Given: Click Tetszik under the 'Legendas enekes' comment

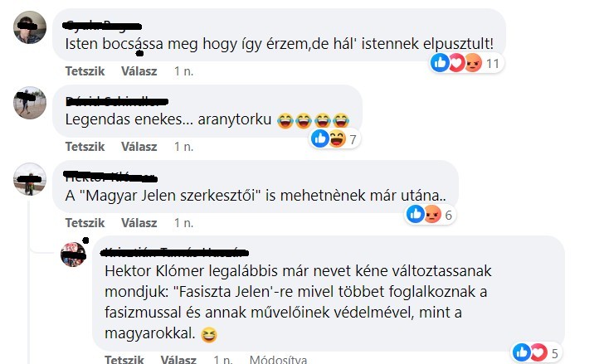Looking at the screenshot, I should click(85, 147).
